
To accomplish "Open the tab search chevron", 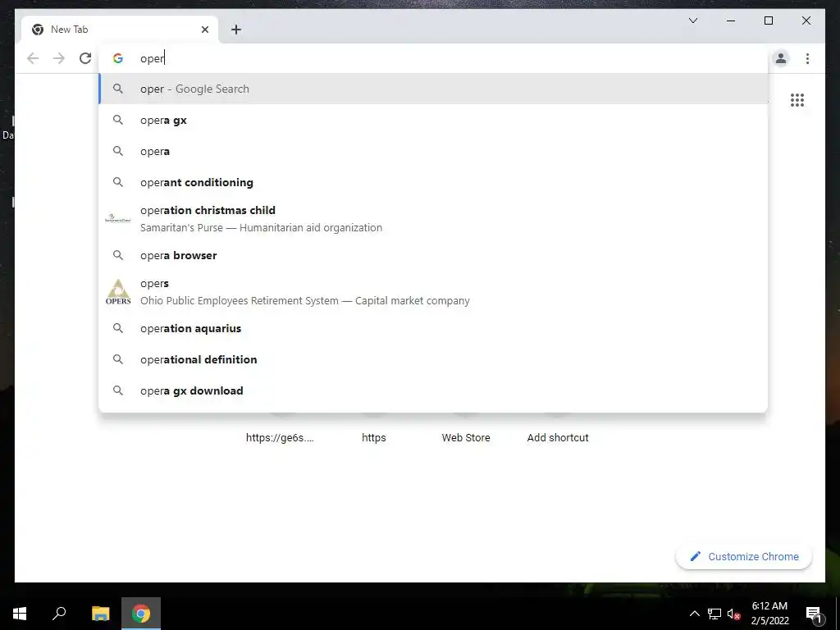I will click(x=692, y=21).
